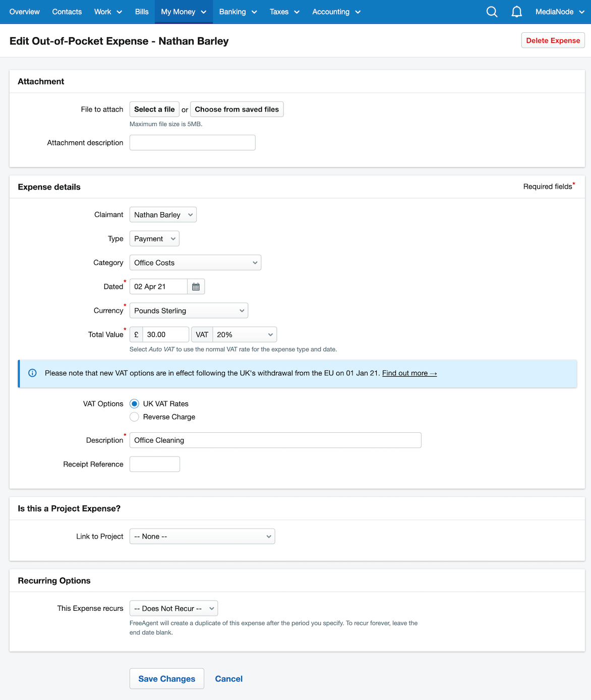Open the Currency dropdown
591x700 pixels.
pos(189,311)
